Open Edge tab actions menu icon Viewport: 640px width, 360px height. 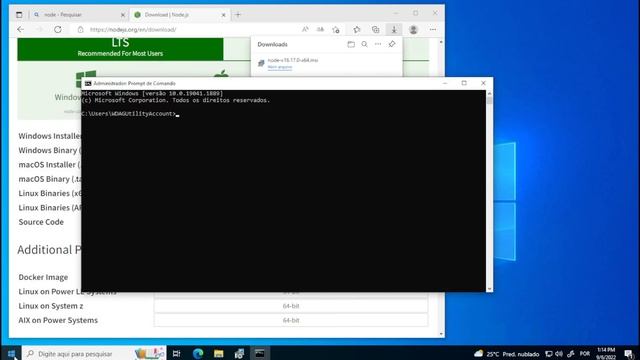pyautogui.click(x=19, y=15)
